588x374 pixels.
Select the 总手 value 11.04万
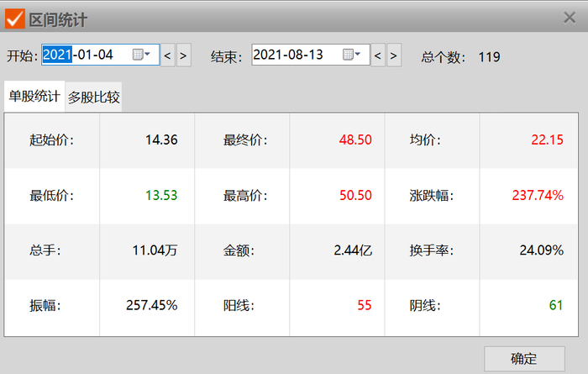pyautogui.click(x=155, y=250)
